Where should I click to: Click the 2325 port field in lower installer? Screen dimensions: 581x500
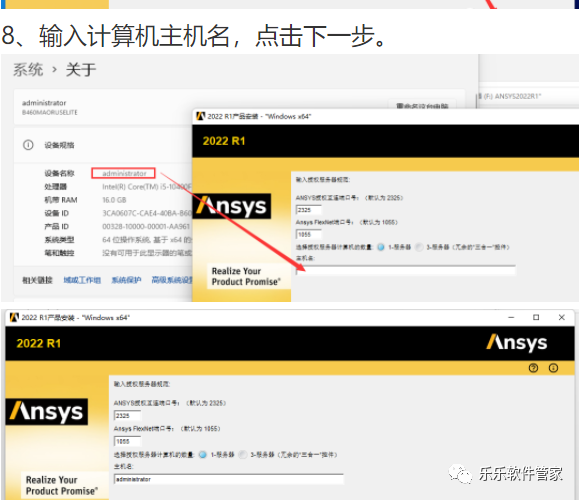coord(127,416)
